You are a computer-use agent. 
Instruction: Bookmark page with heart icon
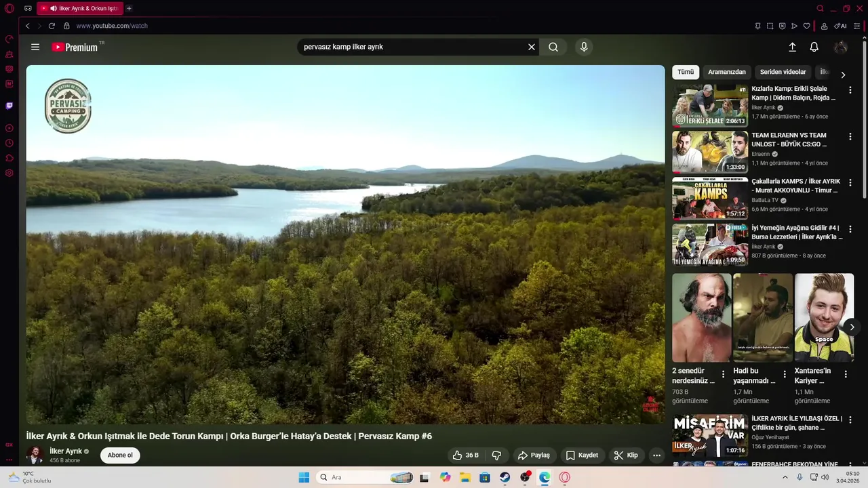pyautogui.click(x=806, y=26)
